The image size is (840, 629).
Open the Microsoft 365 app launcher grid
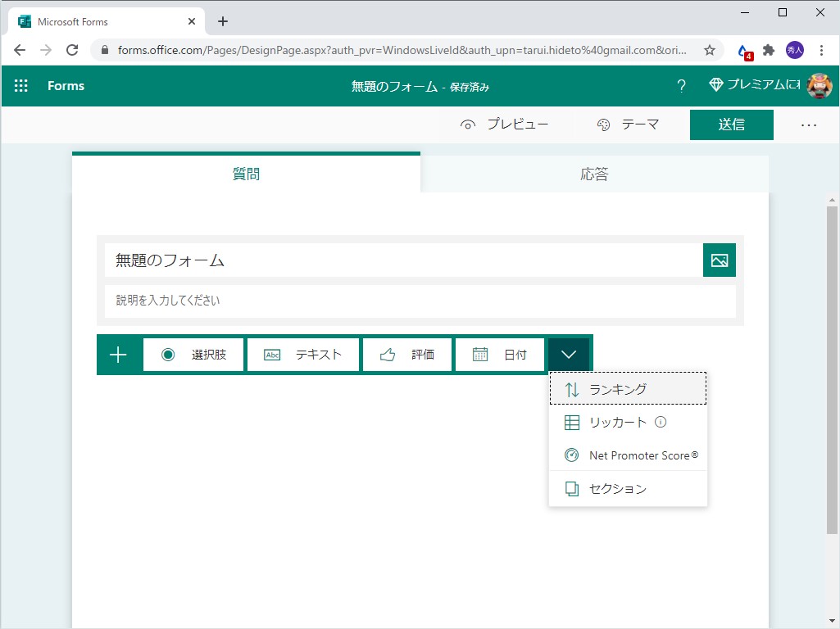[20, 85]
